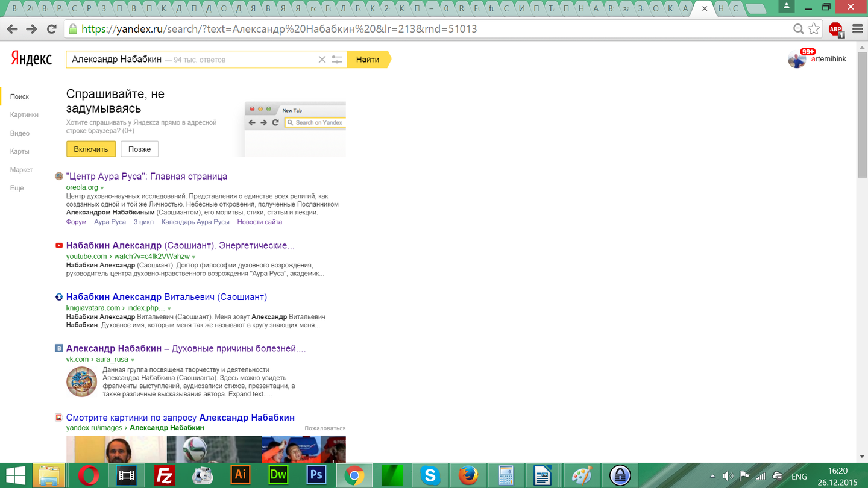This screenshot has width=868, height=488.
Task: Open Yandex advanced search settings icon
Action: (337, 60)
